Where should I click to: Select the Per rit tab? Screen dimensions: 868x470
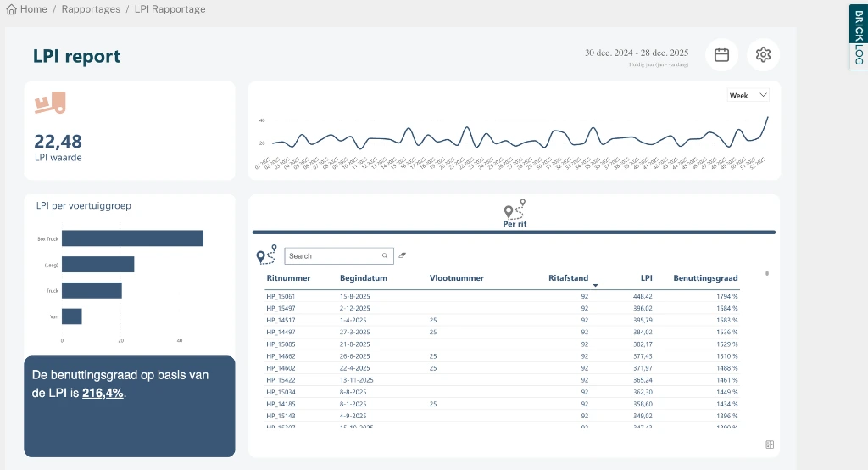tap(514, 215)
